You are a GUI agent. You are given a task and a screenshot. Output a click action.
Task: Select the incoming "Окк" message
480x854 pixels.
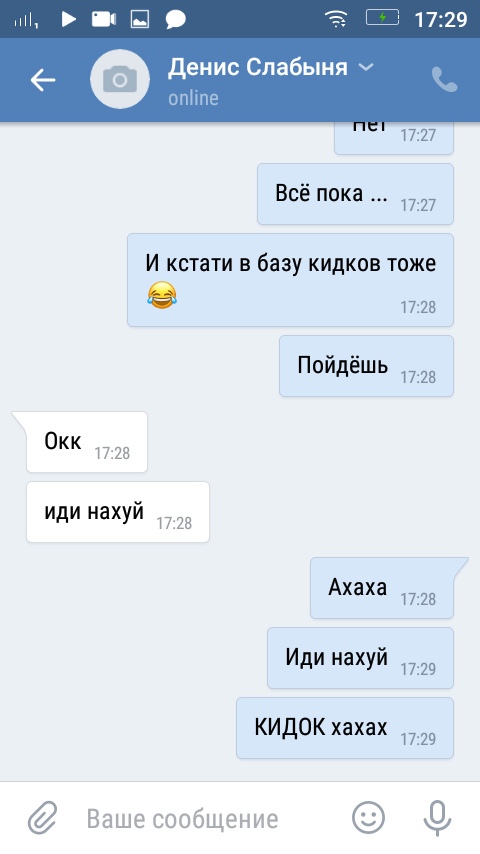tap(87, 442)
